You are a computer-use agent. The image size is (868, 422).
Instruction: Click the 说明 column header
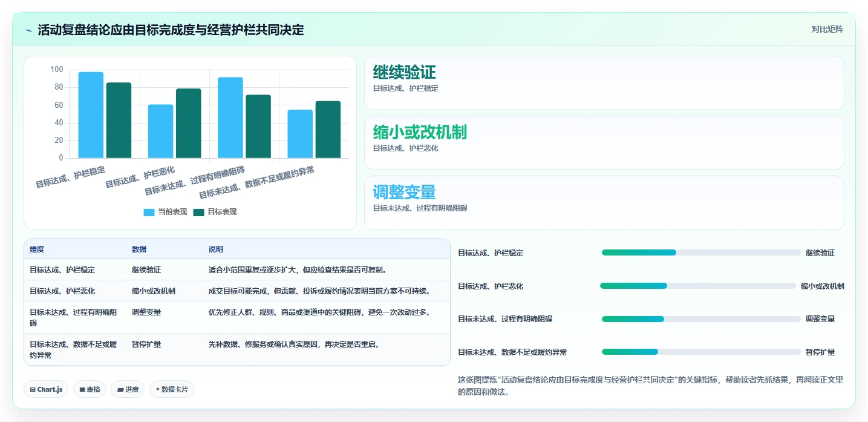(x=216, y=249)
